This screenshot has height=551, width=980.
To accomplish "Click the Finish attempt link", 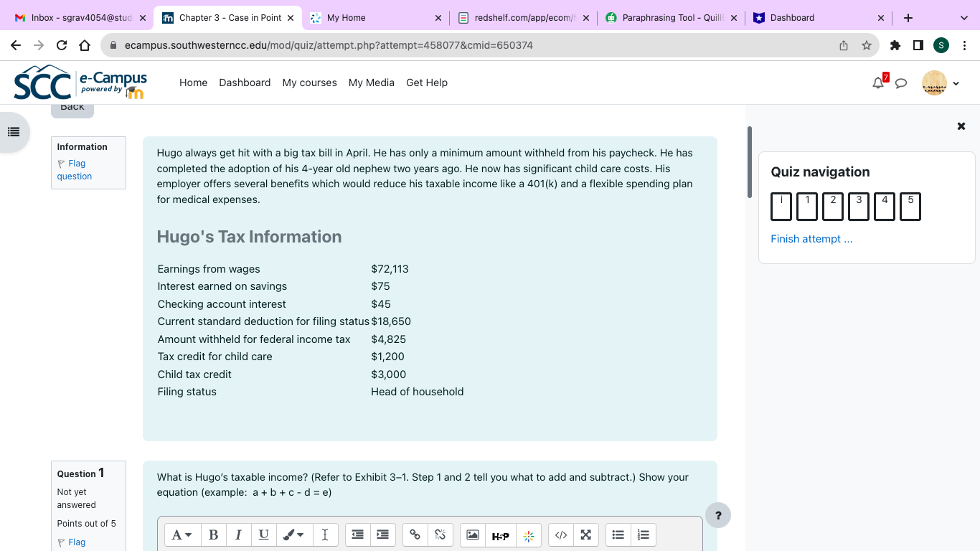I will click(811, 239).
